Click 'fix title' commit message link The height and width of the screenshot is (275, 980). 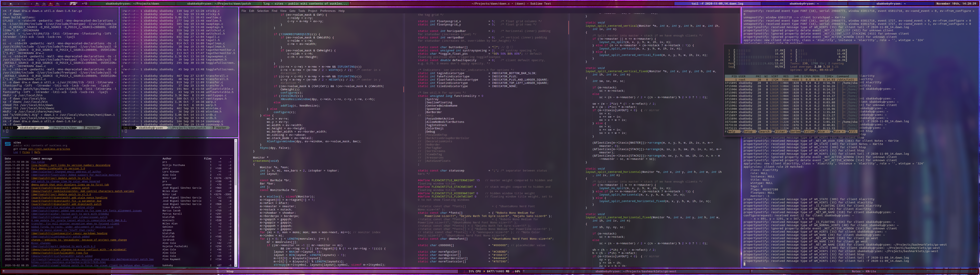[38, 162]
